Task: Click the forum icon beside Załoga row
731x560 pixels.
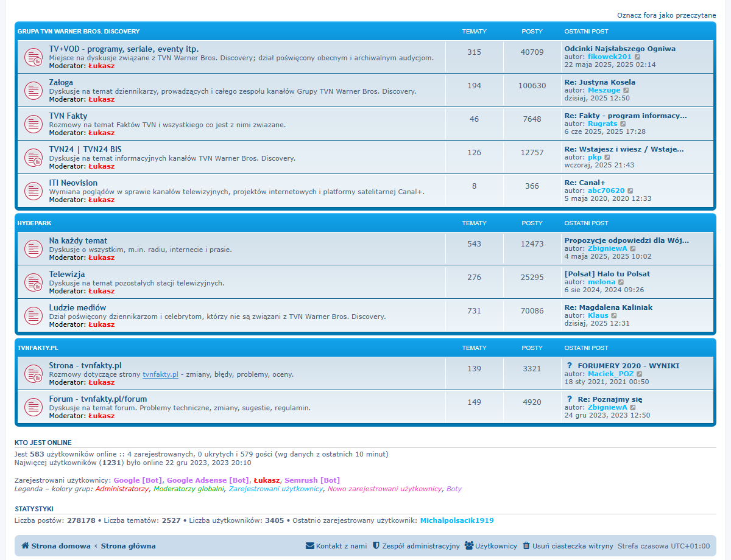Action: coord(33,91)
